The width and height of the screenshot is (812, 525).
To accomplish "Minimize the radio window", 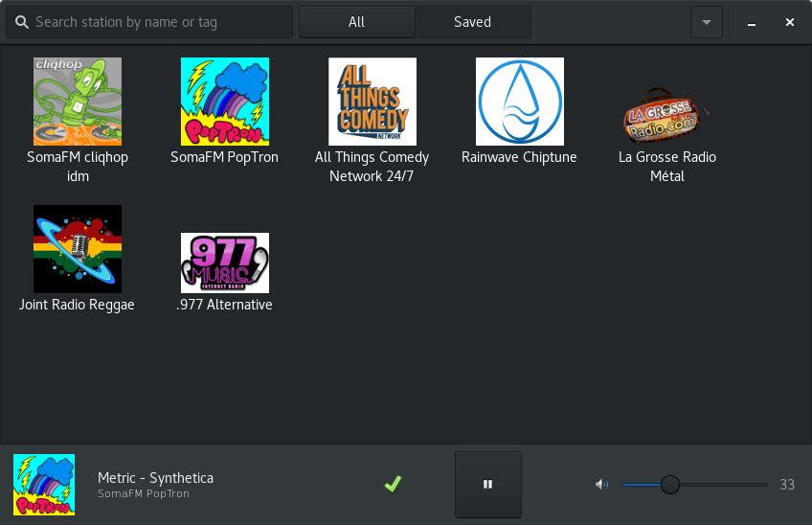I will click(x=752, y=22).
